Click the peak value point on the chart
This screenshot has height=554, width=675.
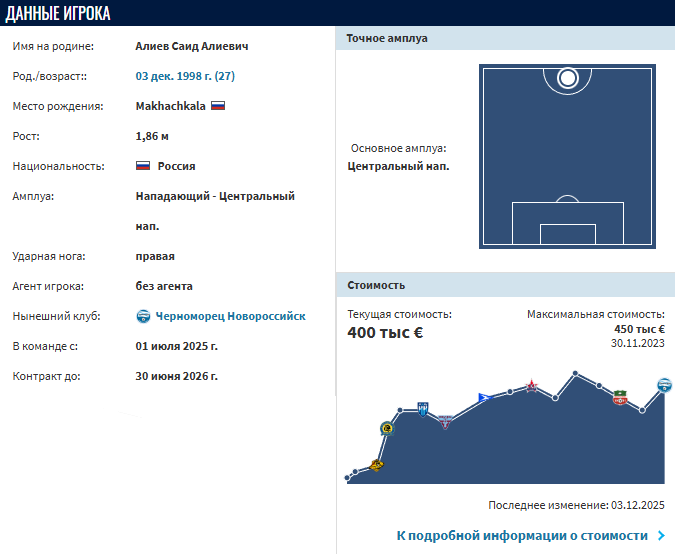coord(575,374)
